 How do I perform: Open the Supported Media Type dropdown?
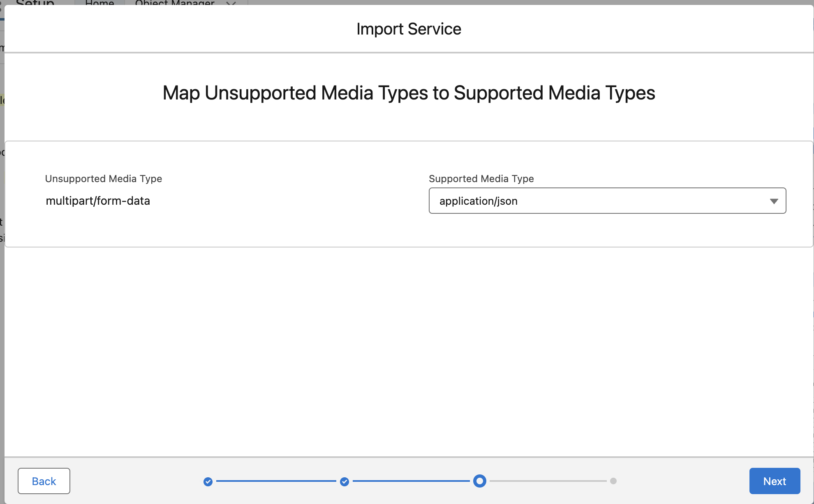pyautogui.click(x=607, y=201)
